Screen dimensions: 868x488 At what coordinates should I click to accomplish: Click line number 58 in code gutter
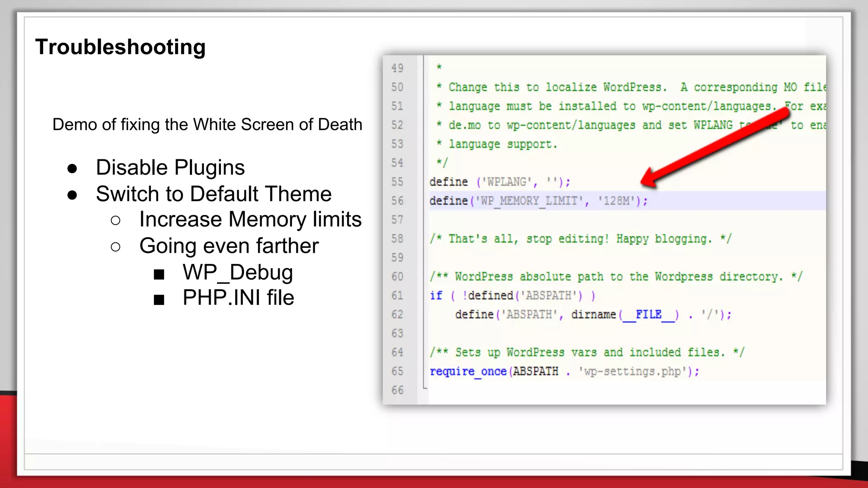click(x=397, y=238)
